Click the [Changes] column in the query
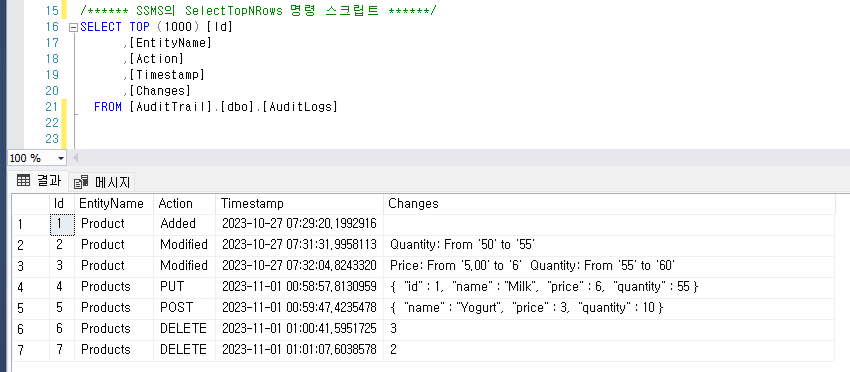 point(160,91)
